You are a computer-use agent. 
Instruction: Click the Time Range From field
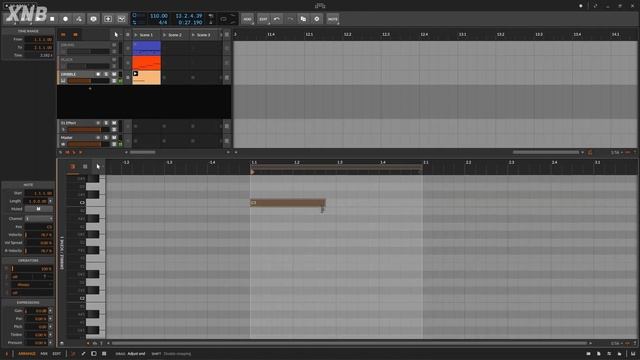pos(38,40)
